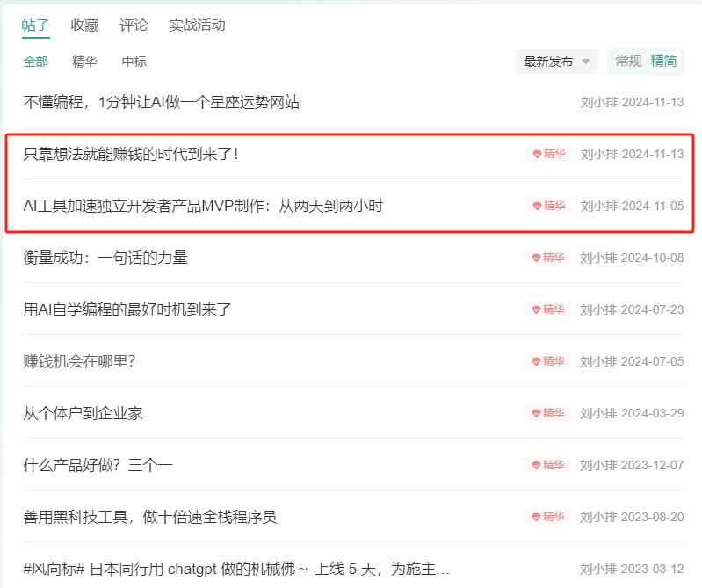Switch to the 帖子 tab

pyautogui.click(x=35, y=25)
